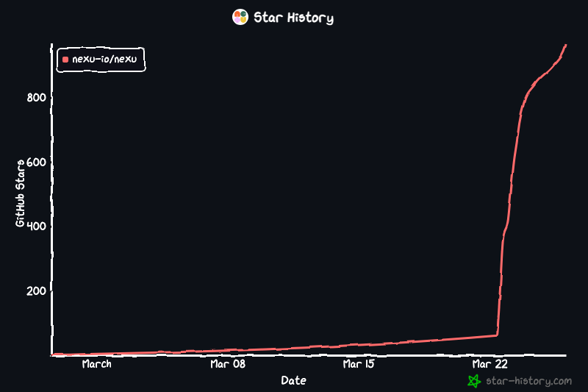Click the GitHub Stars axis title
588x392 pixels.
click(x=20, y=193)
